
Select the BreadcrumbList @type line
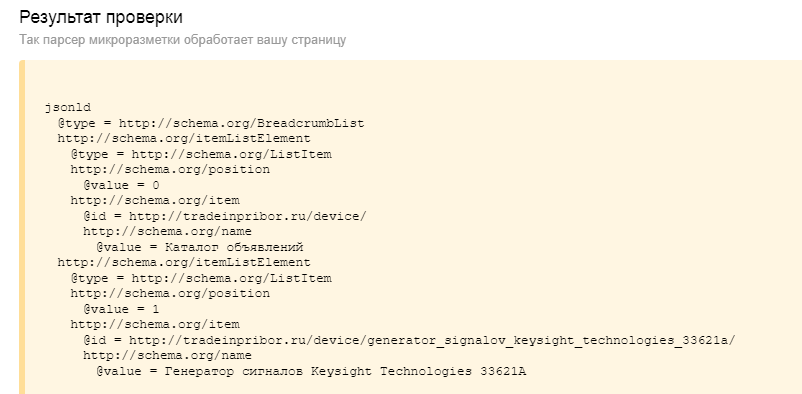[211, 123]
